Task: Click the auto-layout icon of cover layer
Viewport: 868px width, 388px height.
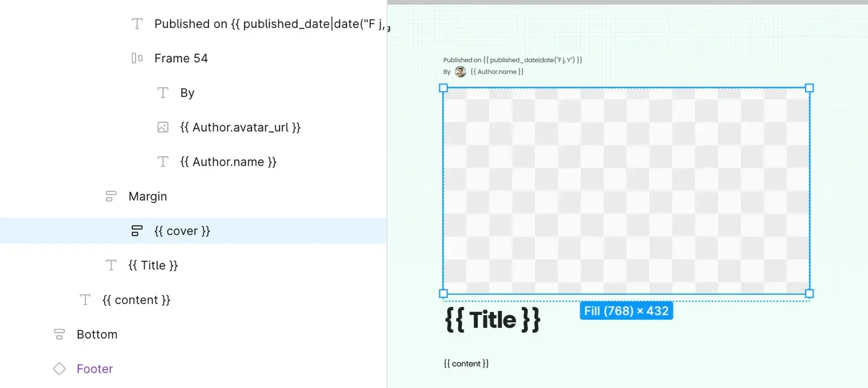Action: pyautogui.click(x=137, y=231)
